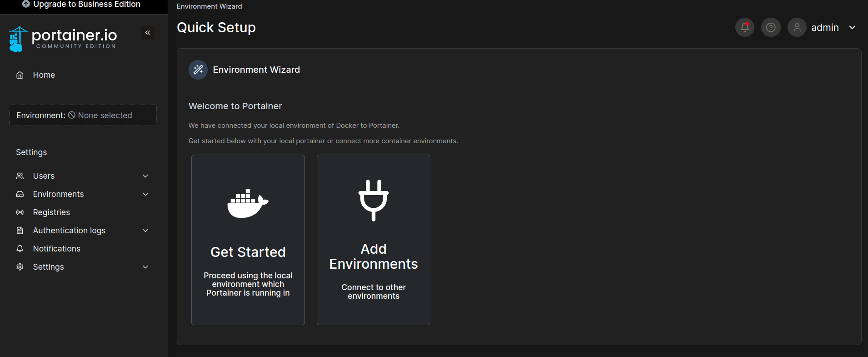
Task: Click the notification bell icon in header
Action: click(744, 27)
